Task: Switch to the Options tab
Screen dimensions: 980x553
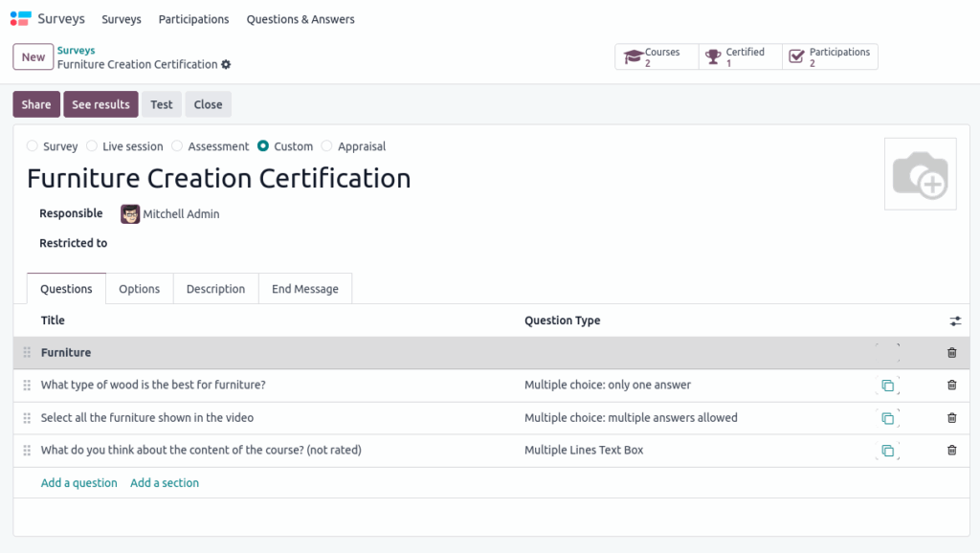Action: point(140,289)
